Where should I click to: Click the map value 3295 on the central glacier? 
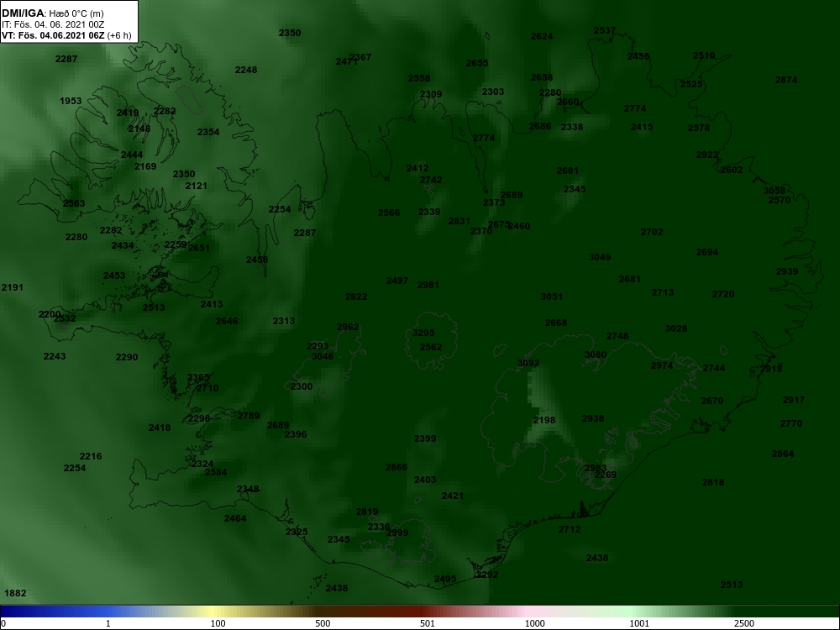point(423,333)
